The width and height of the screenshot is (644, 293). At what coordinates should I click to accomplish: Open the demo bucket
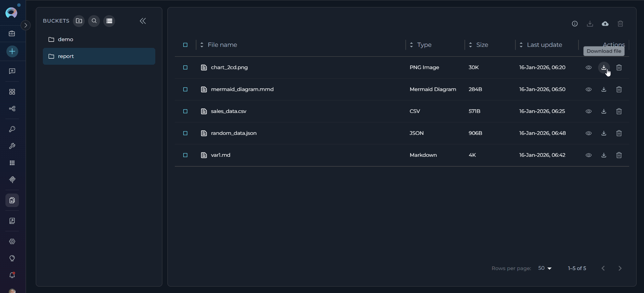[x=65, y=39]
